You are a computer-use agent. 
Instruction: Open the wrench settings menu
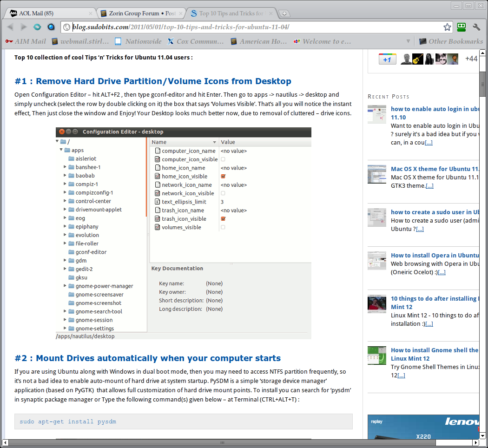476,27
